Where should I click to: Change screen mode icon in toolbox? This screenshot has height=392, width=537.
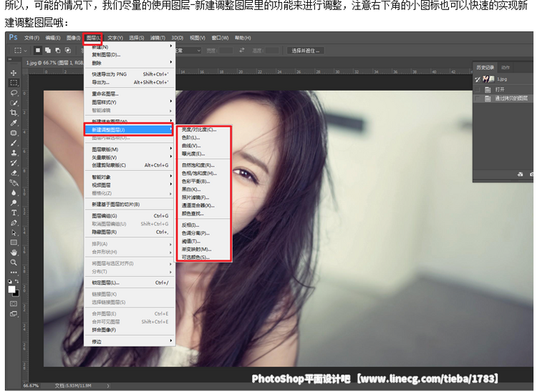[14, 313]
